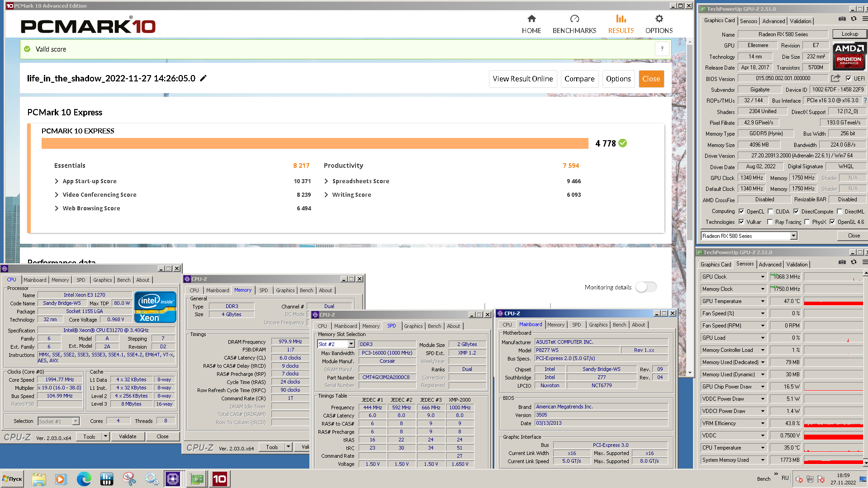Open Bench tab in CPU-Z Mainboard window
This screenshot has width=868, height=488.
620,325
